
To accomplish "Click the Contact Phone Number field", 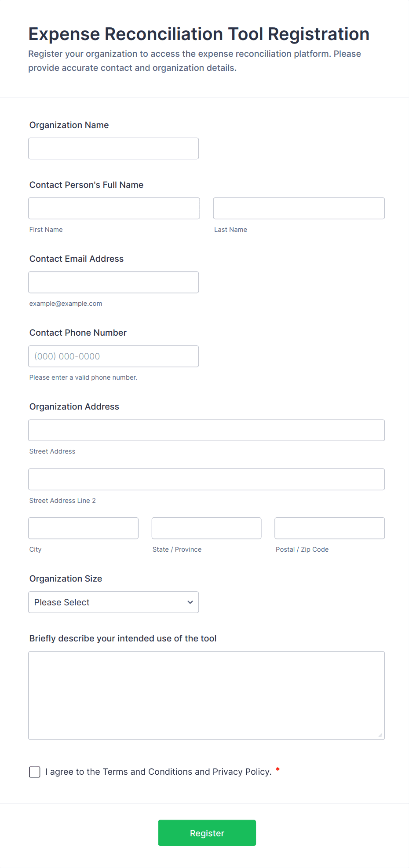I will click(x=113, y=356).
